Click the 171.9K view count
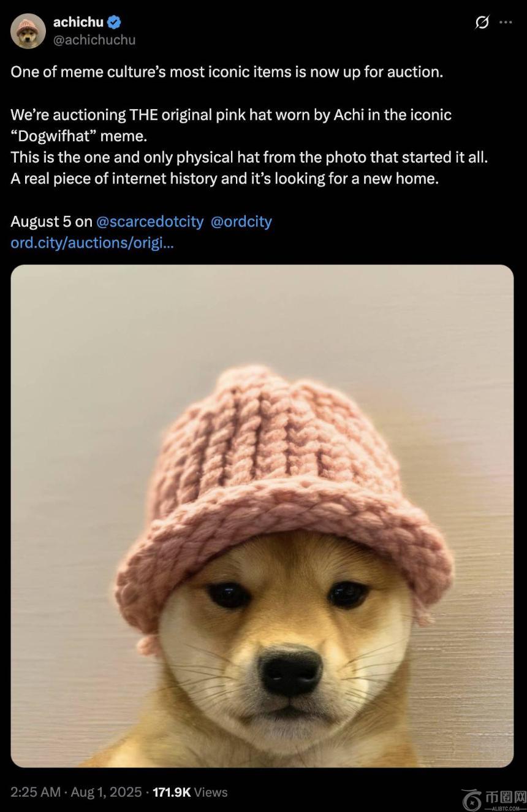 point(172,792)
